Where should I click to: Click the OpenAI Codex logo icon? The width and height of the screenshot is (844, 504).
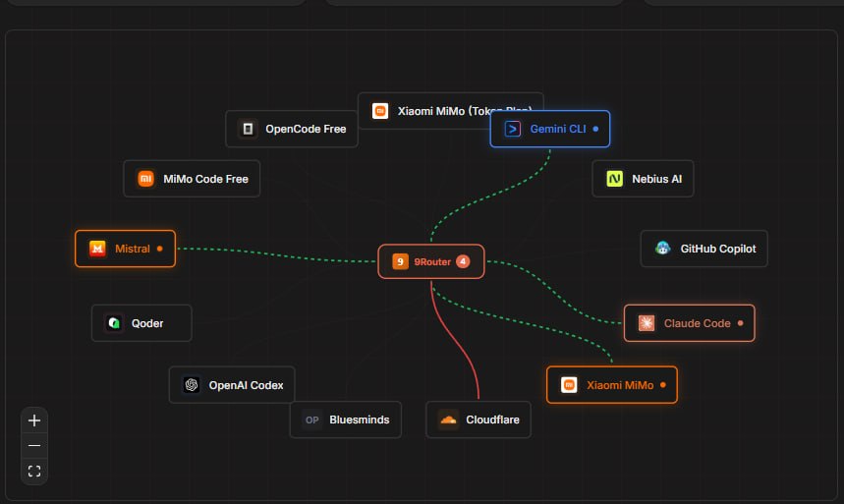[x=192, y=385]
